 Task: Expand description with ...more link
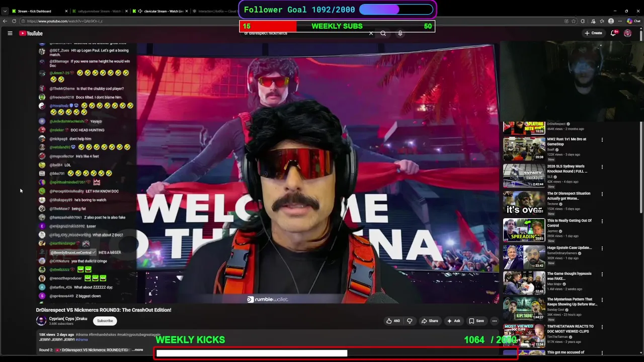coord(138,350)
